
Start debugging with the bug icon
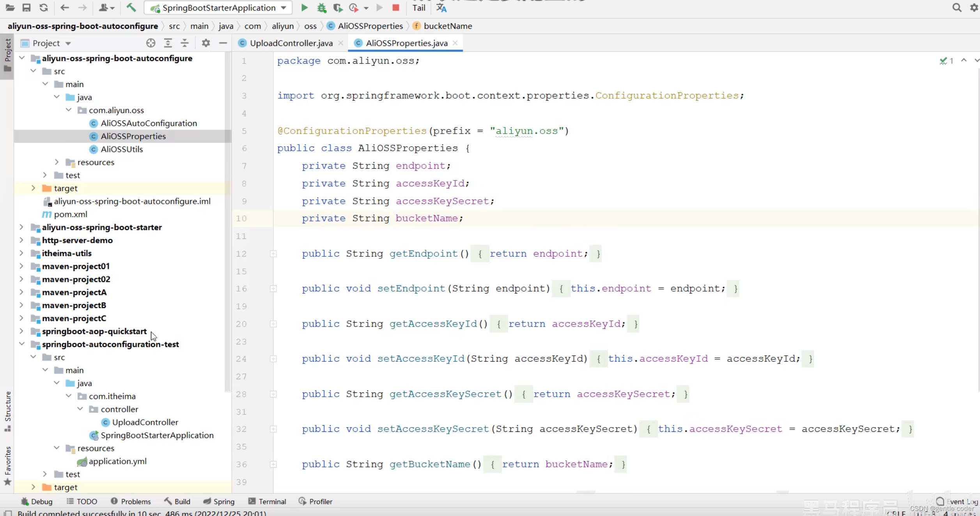(321, 8)
